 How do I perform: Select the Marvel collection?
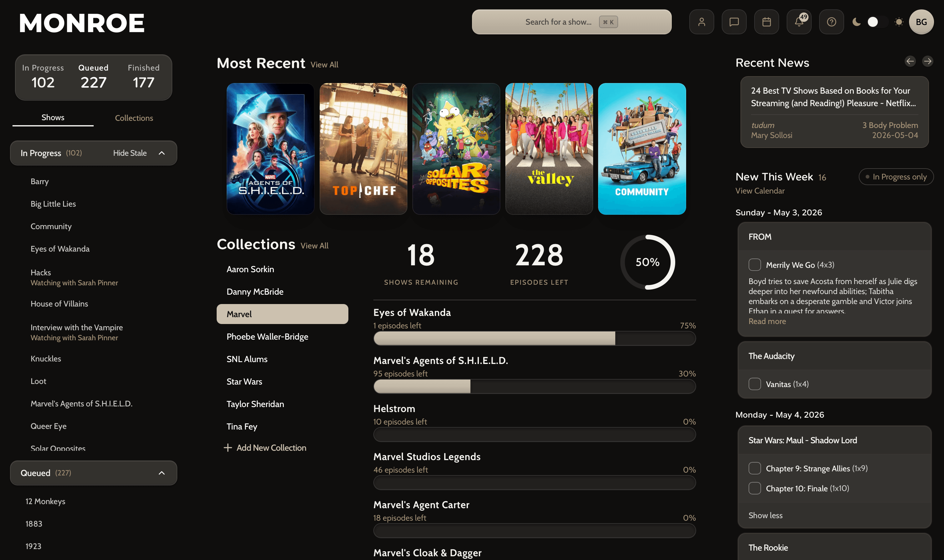coord(282,314)
